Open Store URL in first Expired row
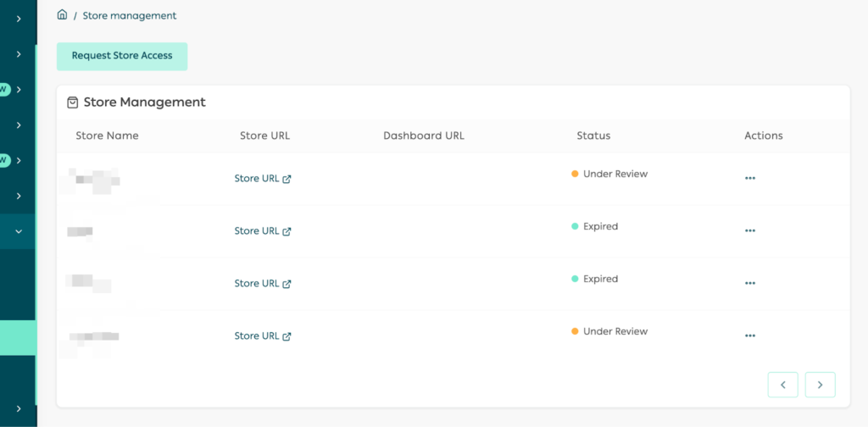 [263, 231]
